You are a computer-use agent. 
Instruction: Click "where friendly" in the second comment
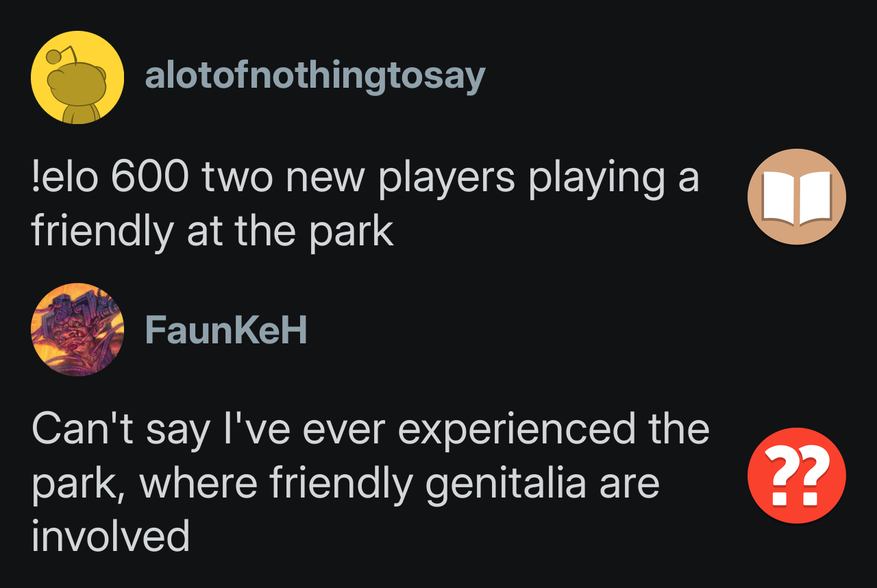(x=275, y=483)
